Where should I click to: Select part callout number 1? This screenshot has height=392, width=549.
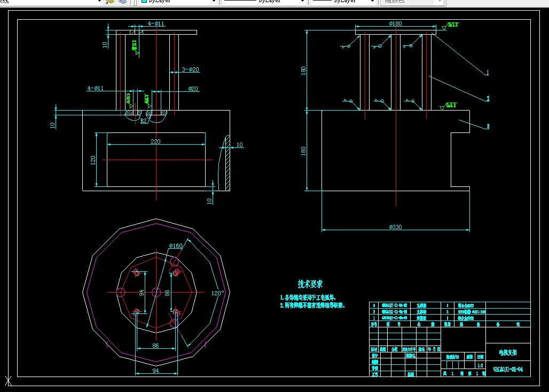tap(488, 73)
